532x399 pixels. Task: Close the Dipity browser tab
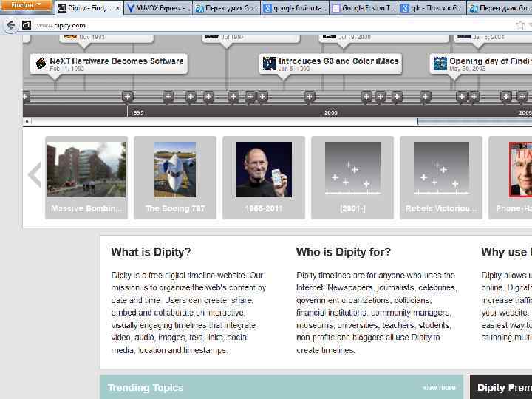tap(117, 8)
